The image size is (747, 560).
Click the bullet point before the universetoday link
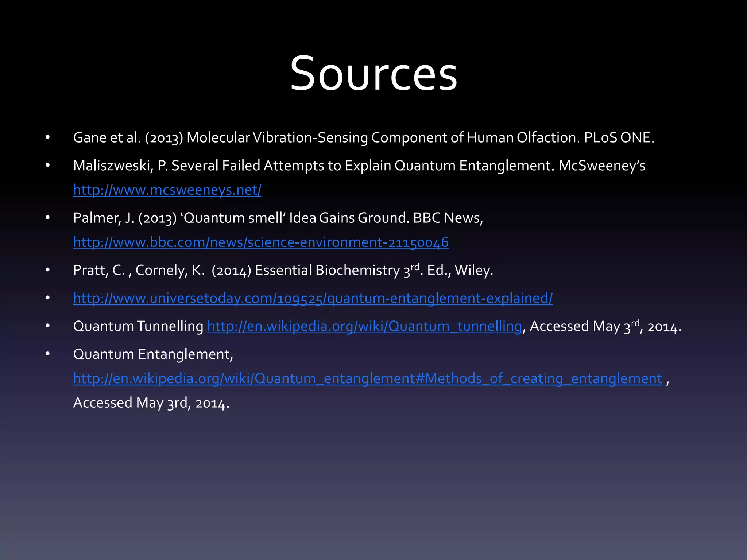tap(47, 298)
